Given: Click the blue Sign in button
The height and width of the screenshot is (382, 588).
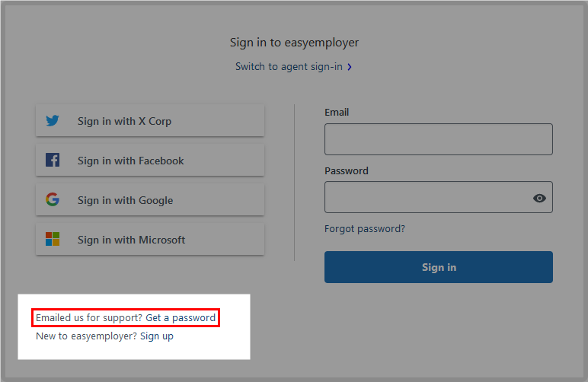Looking at the screenshot, I should (439, 267).
